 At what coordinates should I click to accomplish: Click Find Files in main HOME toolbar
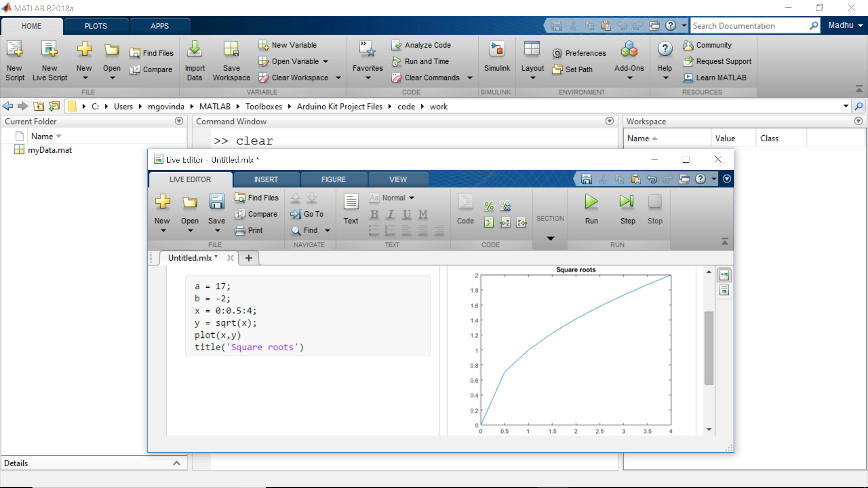click(151, 53)
